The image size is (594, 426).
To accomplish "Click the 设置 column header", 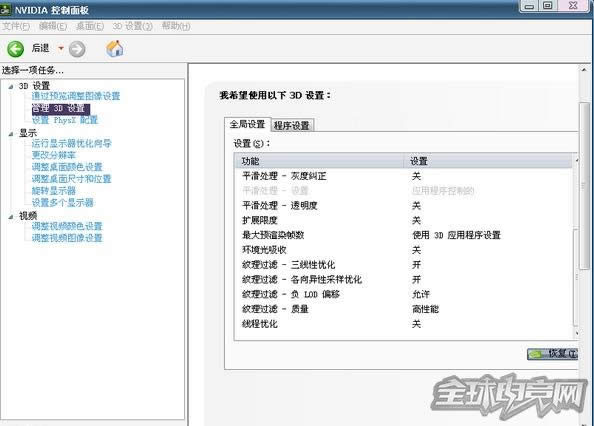I will click(488, 161).
